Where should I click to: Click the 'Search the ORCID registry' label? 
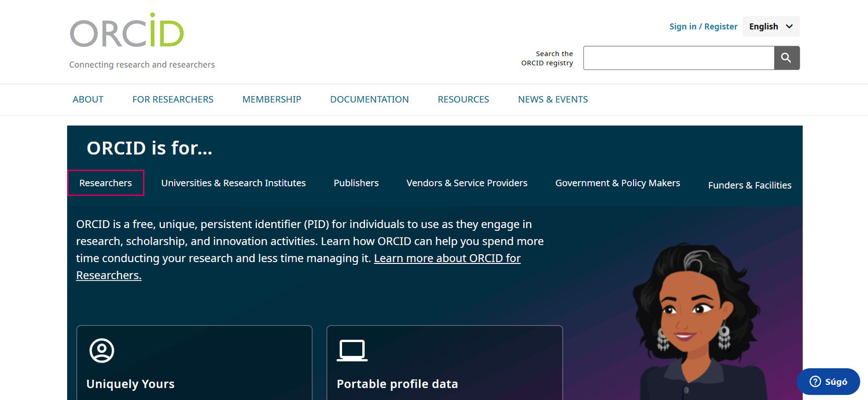(547, 58)
